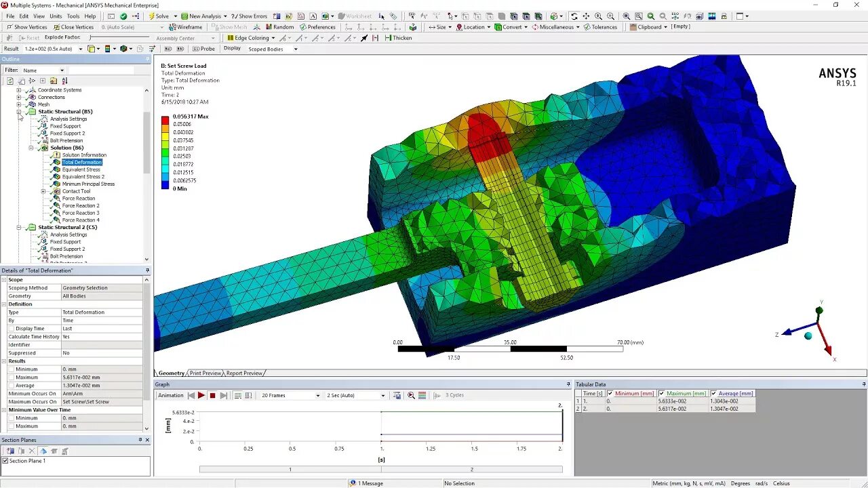Step to previous animation frame

coord(191,395)
